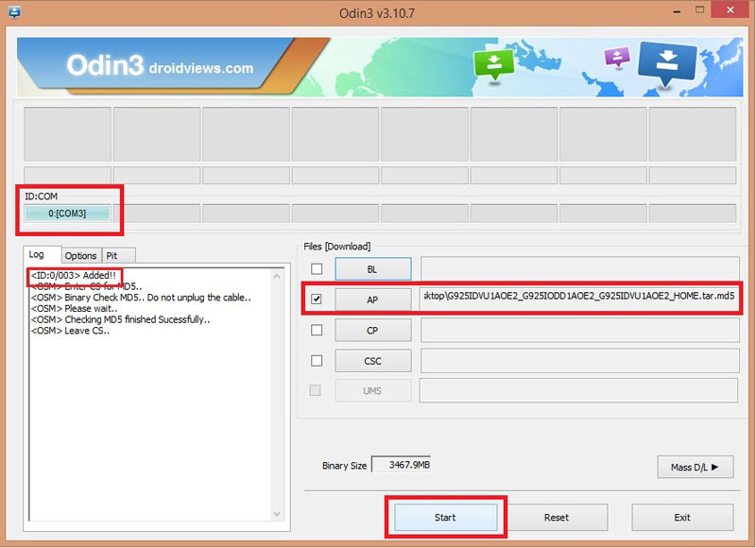756x548 pixels.
Task: Click the ID:COM label
Action: coord(42,197)
